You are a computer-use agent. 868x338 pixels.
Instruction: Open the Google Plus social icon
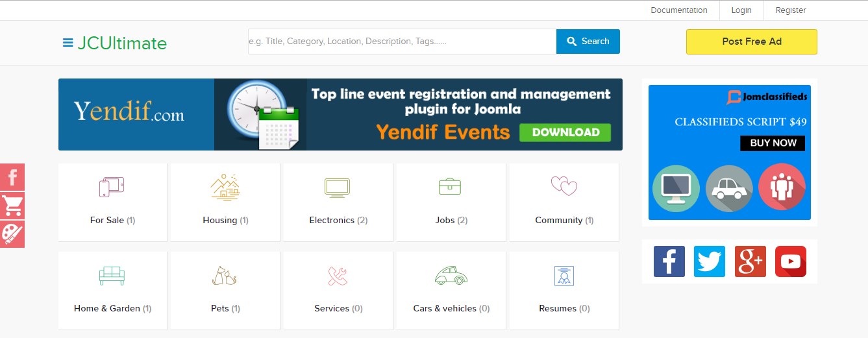tap(750, 261)
